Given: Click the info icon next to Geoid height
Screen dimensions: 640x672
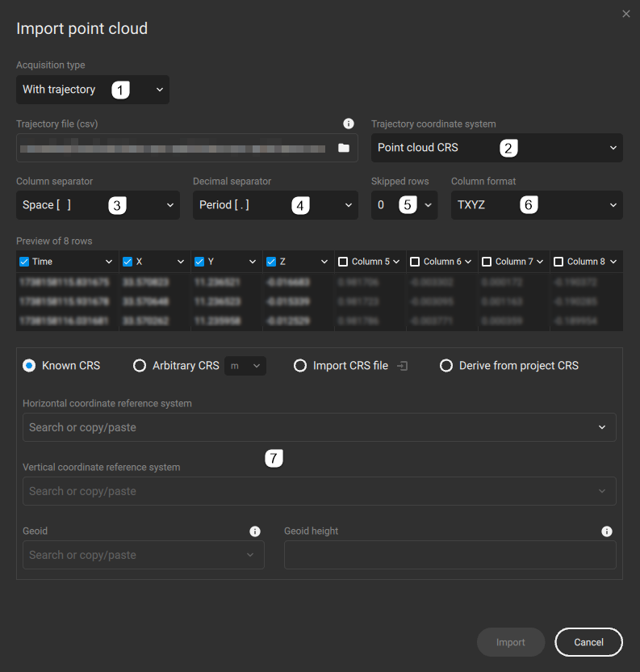Looking at the screenshot, I should click(x=606, y=531).
